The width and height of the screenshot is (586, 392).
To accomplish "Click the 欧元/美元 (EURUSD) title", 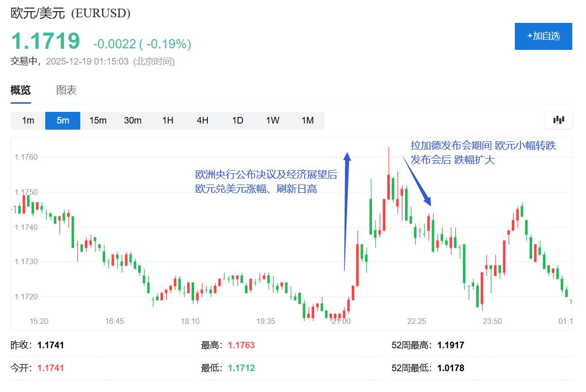I will point(70,14).
